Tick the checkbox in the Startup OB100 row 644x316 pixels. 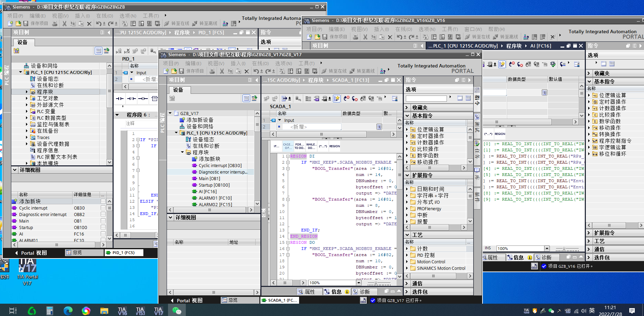(x=103, y=227)
